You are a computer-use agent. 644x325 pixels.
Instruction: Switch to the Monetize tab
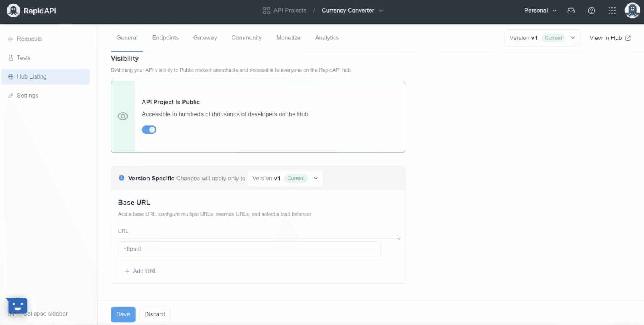coord(288,38)
